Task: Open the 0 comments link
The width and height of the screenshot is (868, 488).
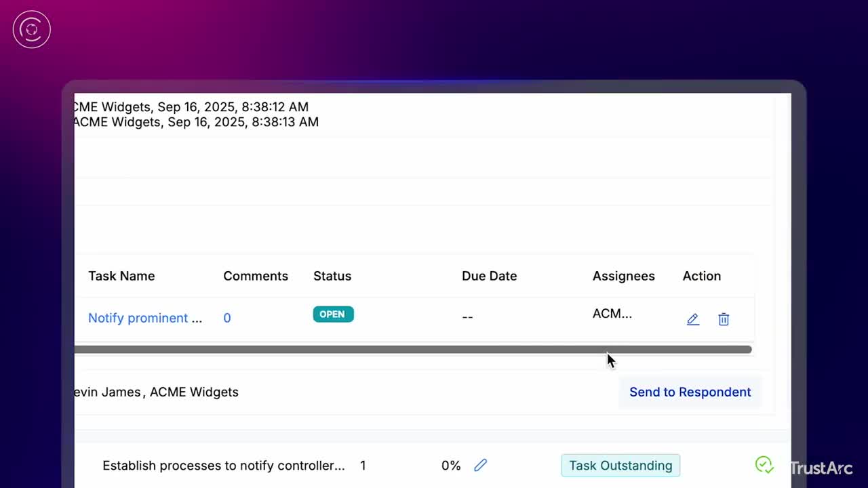Action: point(227,318)
